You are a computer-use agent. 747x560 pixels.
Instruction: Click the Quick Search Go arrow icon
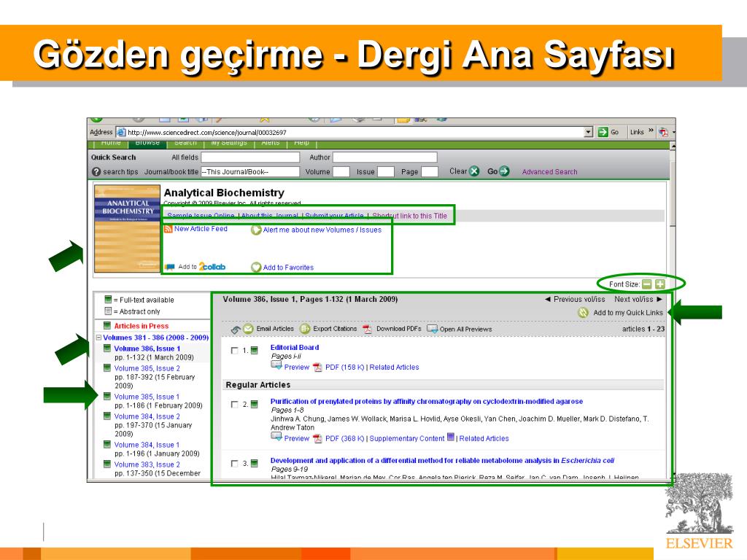click(504, 171)
